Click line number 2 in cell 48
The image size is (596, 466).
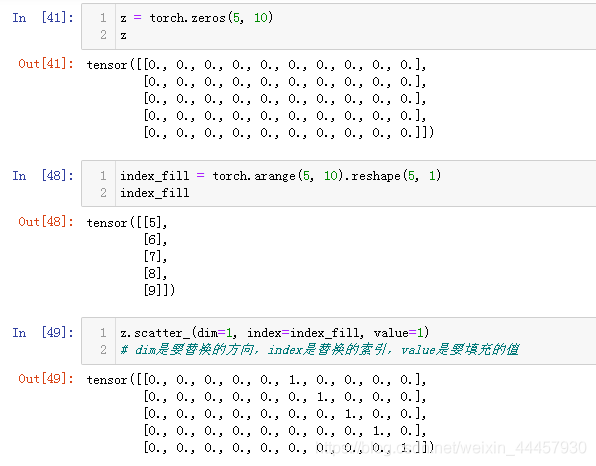click(103, 193)
